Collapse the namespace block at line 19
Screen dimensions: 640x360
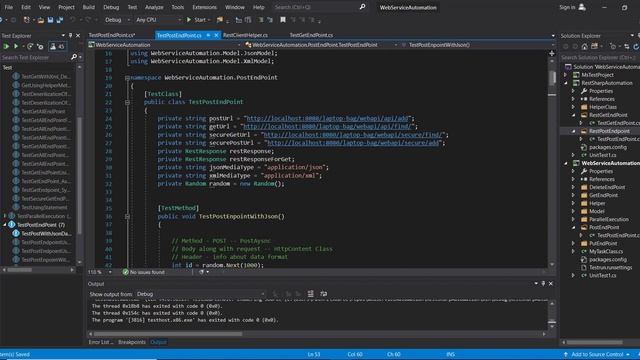(x=127, y=78)
